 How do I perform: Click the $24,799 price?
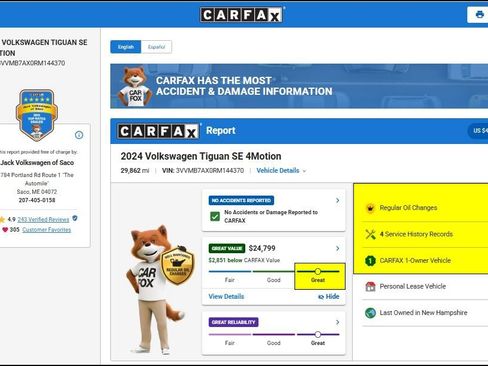pyautogui.click(x=262, y=248)
